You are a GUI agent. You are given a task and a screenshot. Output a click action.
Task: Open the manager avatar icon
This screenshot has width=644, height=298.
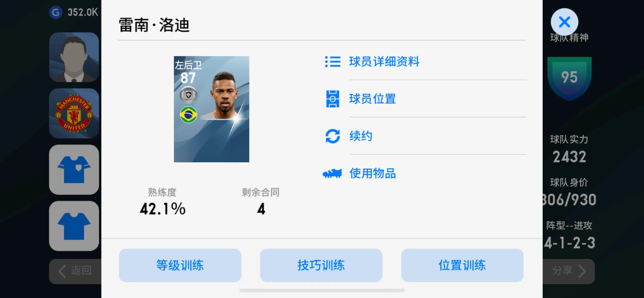[74, 57]
